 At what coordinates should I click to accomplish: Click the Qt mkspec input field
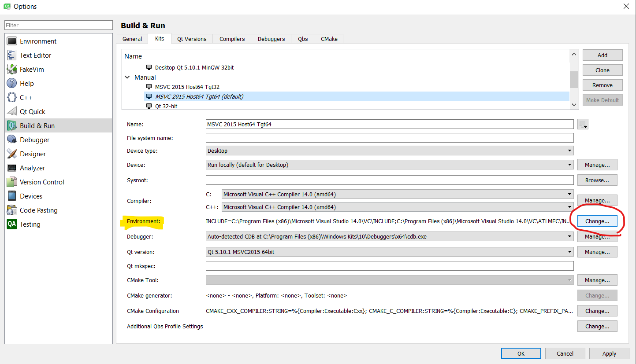[390, 266]
